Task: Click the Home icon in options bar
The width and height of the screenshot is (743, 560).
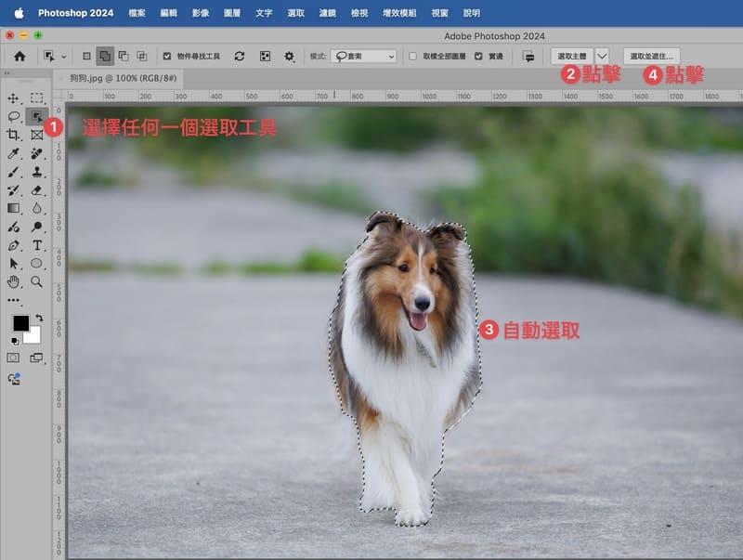Action: pos(20,57)
